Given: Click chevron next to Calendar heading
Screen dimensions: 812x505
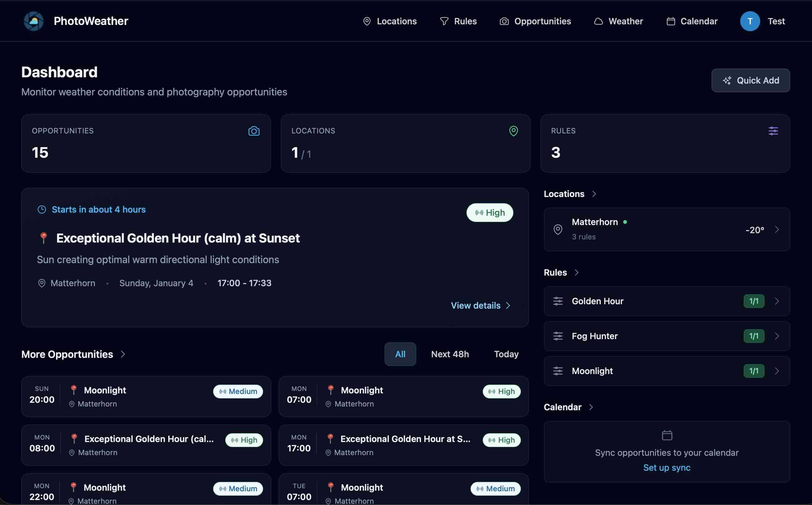Looking at the screenshot, I should (591, 407).
